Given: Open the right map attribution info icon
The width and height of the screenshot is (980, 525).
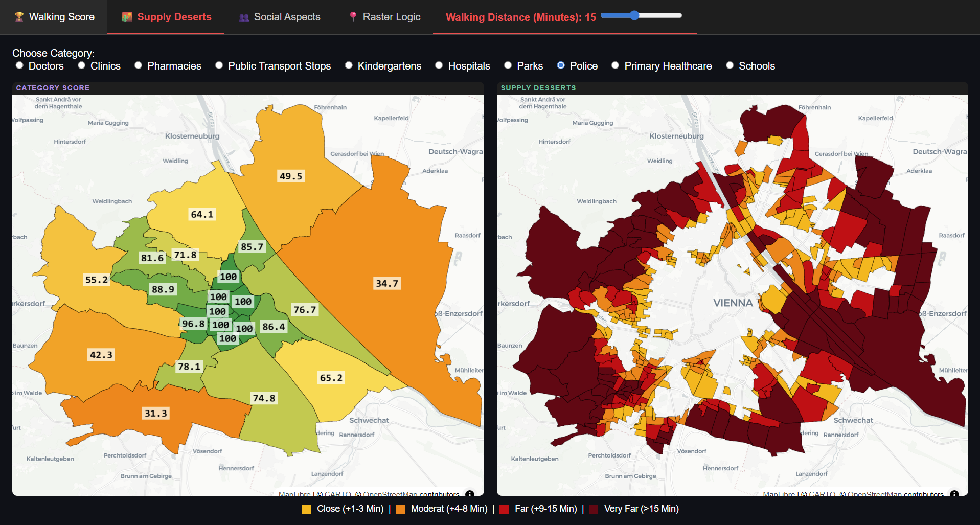Looking at the screenshot, I should click(x=954, y=494).
